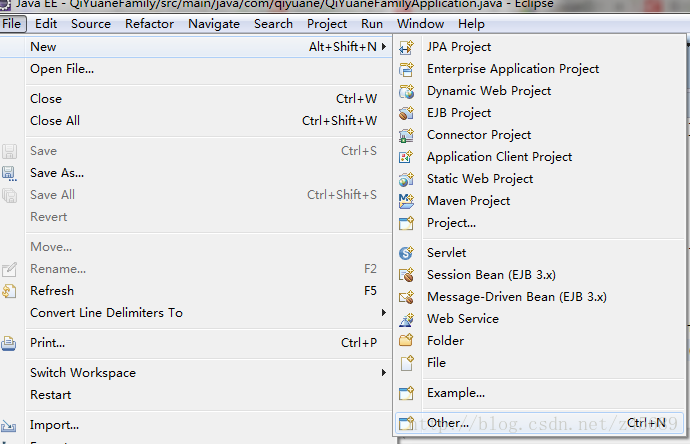Image resolution: width=690 pixels, height=444 pixels.
Task: Choose Other... with Ctrl+N shortcut
Action: [x=540, y=423]
